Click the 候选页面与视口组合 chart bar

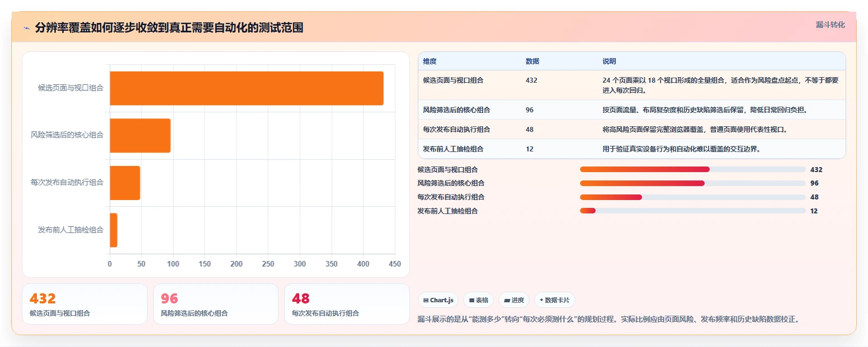pyautogui.click(x=247, y=88)
